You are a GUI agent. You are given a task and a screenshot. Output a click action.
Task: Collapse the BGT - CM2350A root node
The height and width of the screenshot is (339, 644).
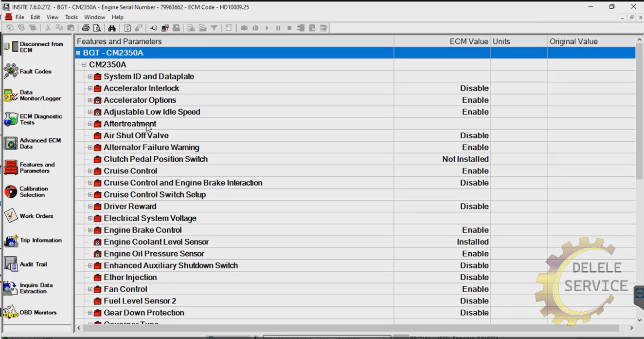[x=78, y=53]
